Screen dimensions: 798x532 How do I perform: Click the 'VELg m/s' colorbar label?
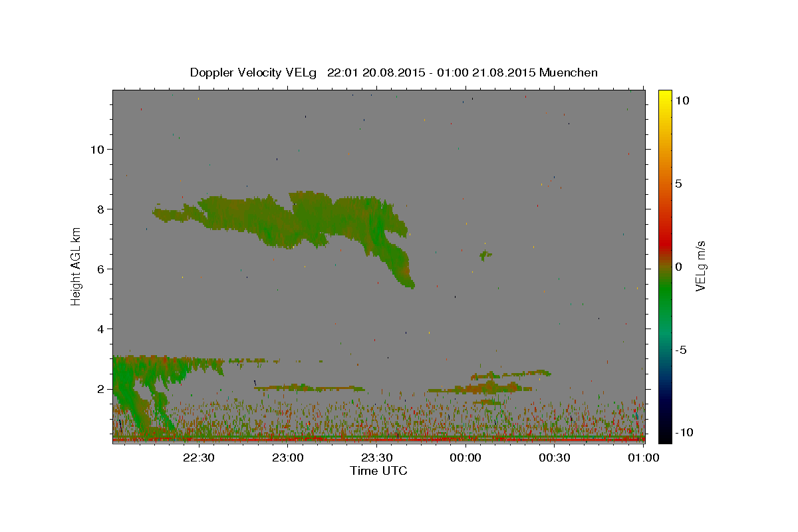[700, 266]
